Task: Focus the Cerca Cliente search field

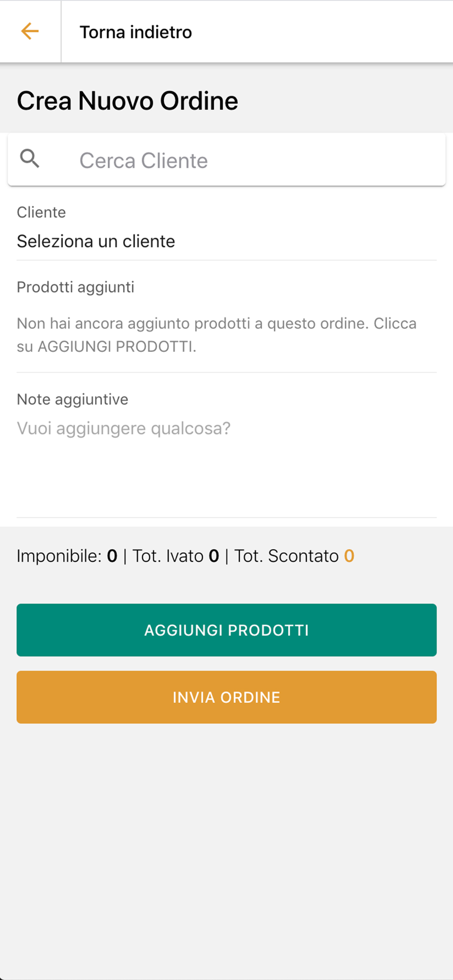Action: 226,160
